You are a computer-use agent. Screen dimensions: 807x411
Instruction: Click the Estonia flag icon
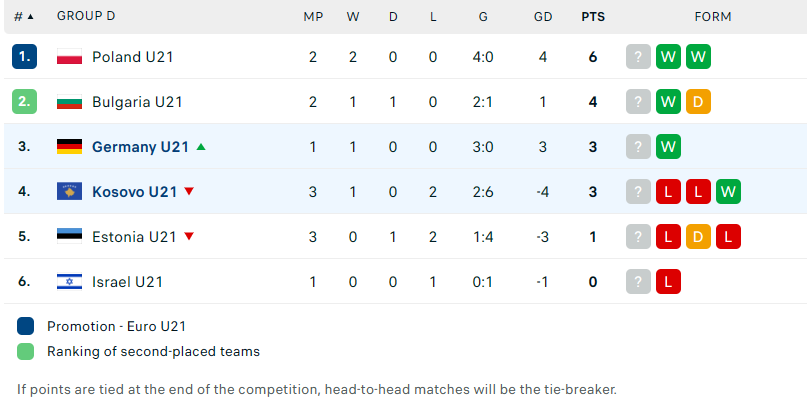69,237
